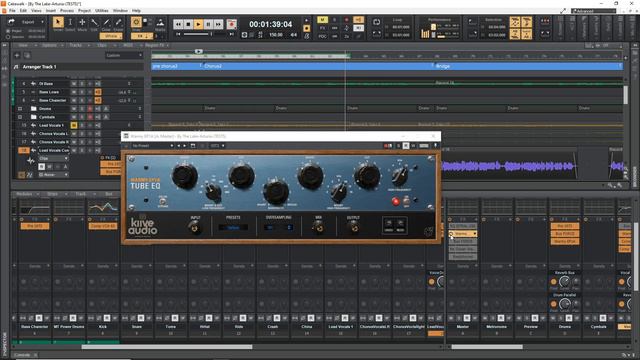Open the Process menu

point(67,11)
